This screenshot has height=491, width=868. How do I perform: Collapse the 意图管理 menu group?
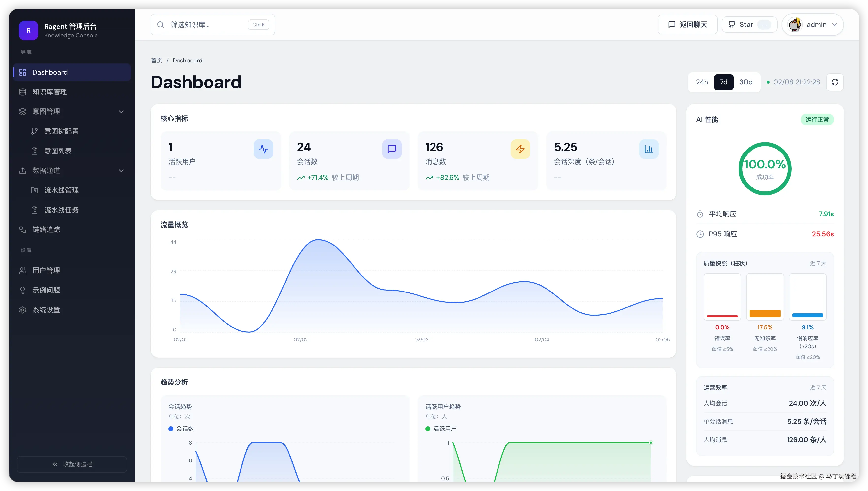point(121,112)
